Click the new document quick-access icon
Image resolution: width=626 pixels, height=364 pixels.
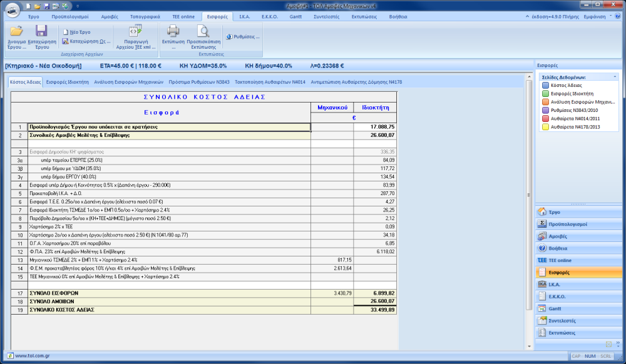click(x=28, y=6)
